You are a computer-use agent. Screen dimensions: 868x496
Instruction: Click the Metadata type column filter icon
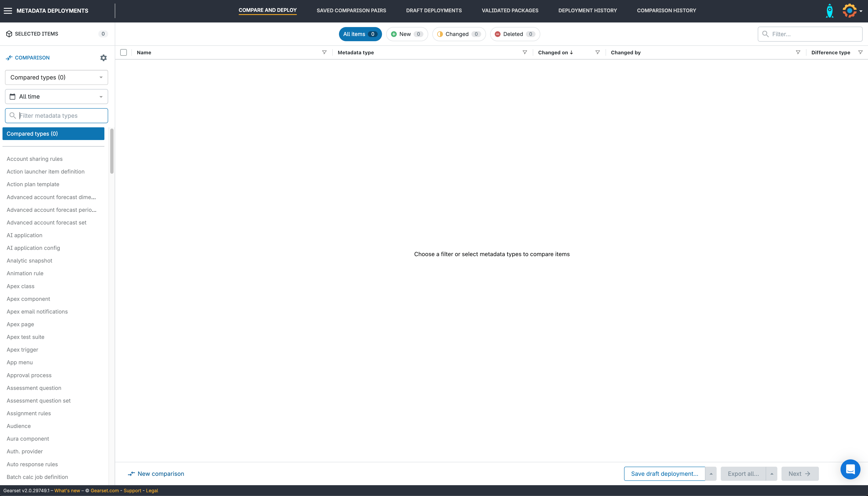(x=524, y=52)
